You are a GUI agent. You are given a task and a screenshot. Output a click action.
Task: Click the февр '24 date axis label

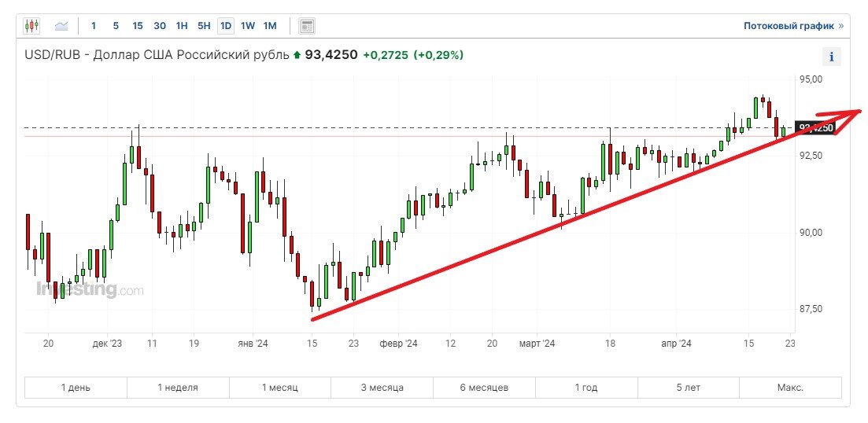click(398, 344)
